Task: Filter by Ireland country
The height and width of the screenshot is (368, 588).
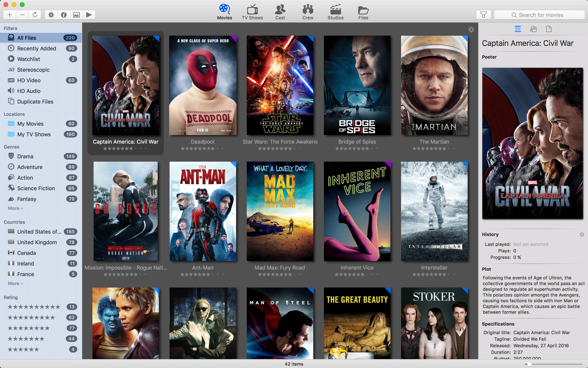Action: pos(41,263)
